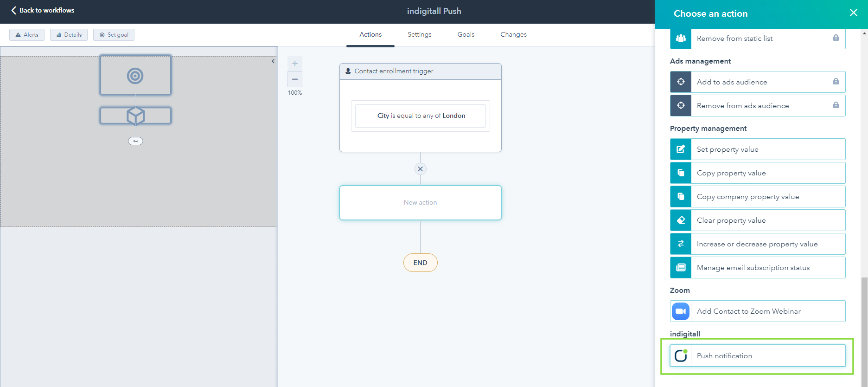The height and width of the screenshot is (387, 868).
Task: Select the indigitall Push notification action
Action: pyautogui.click(x=758, y=356)
